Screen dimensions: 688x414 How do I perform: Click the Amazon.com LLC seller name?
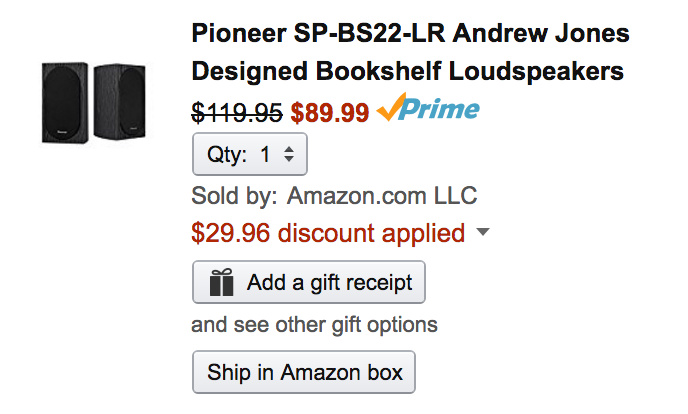pyautogui.click(x=381, y=195)
